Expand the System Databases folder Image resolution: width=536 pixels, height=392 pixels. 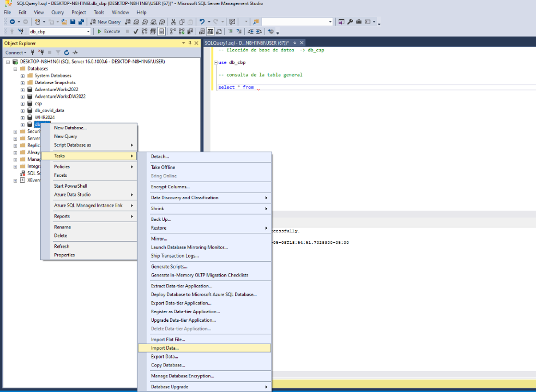[23, 76]
